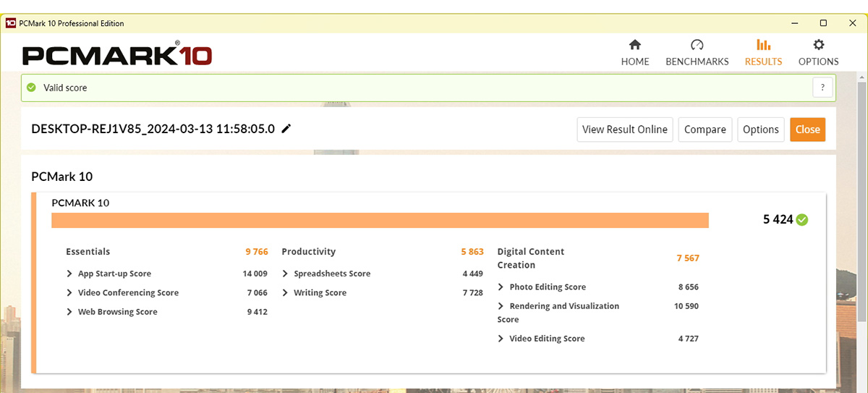Screen dimensions: 868x393
Task: Click the Essentials heading
Action: [x=88, y=252]
